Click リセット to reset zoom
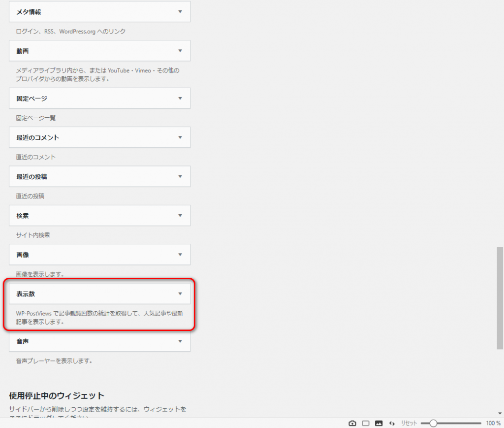 click(x=409, y=423)
